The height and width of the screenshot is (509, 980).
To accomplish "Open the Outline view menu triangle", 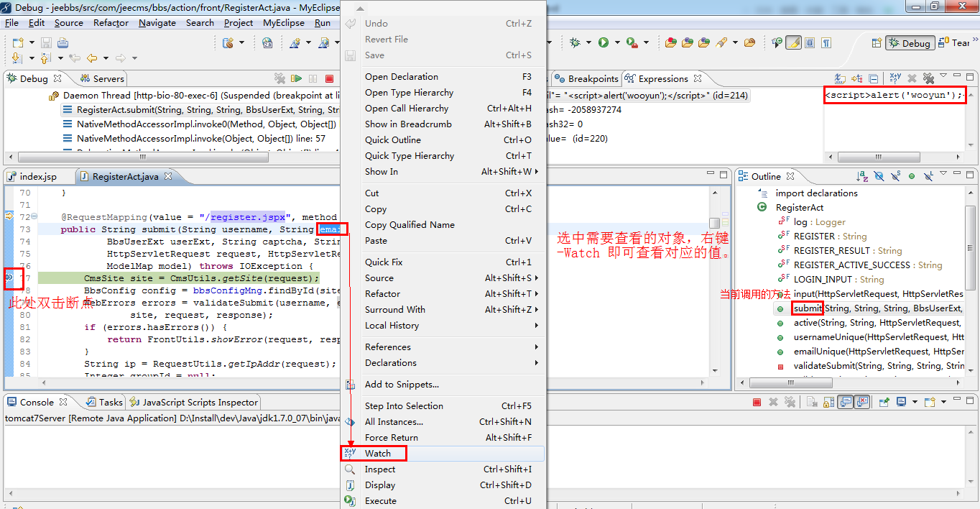I will [x=943, y=175].
